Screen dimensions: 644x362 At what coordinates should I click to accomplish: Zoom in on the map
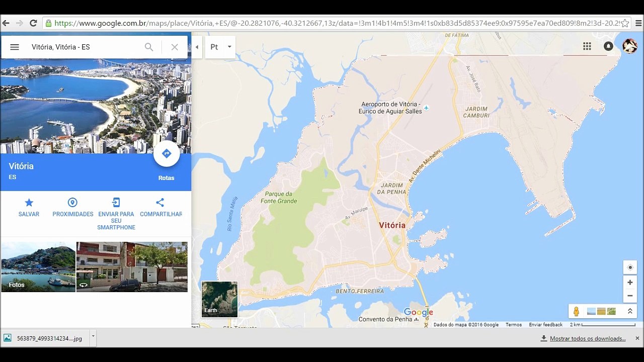click(x=630, y=283)
